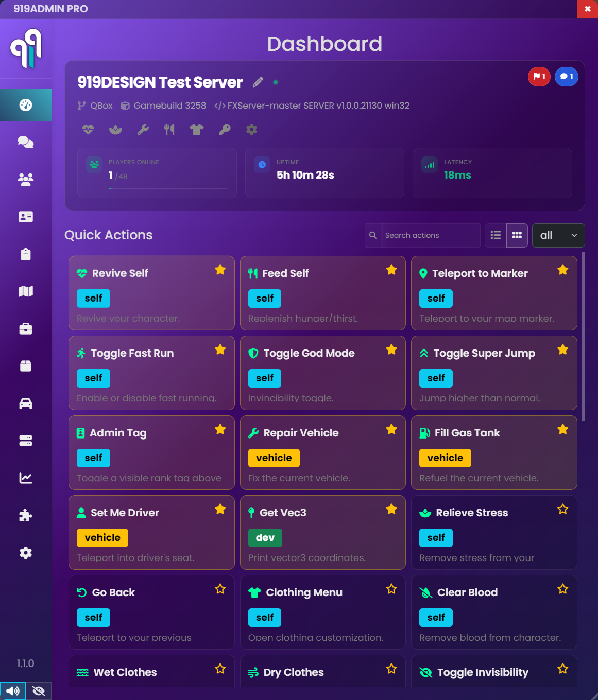Image resolution: width=598 pixels, height=700 pixels.
Task: Click the wrench icon under the server name
Action: click(142, 130)
